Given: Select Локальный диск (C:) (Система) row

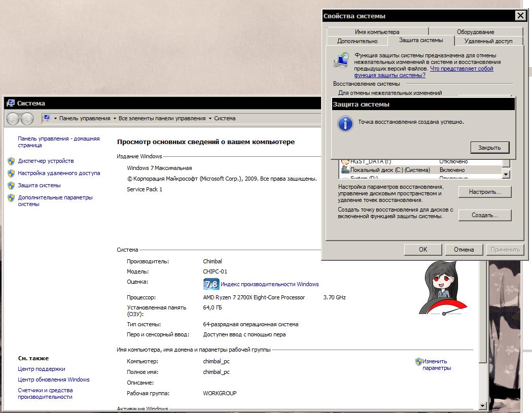Looking at the screenshot, I should click(421, 170).
